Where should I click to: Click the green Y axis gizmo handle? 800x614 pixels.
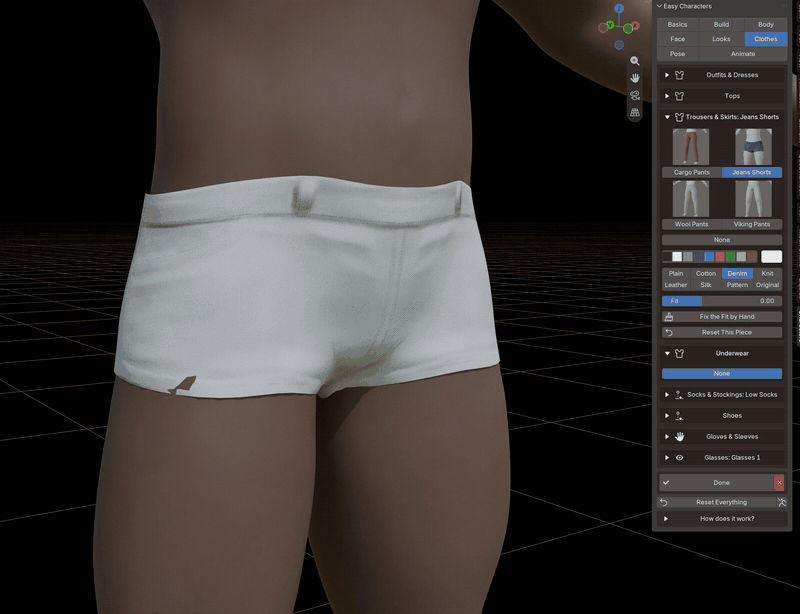pyautogui.click(x=610, y=25)
